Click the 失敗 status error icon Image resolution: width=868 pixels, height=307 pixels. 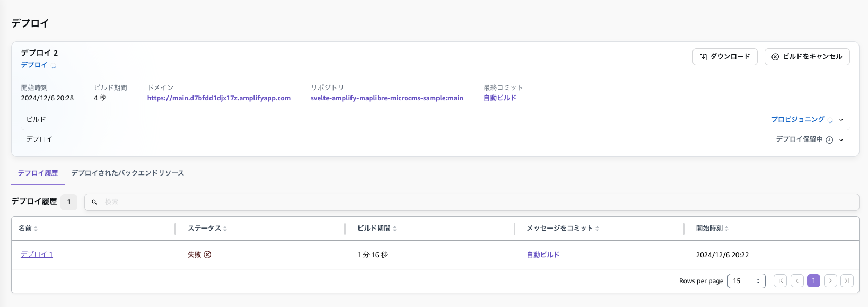tap(207, 255)
